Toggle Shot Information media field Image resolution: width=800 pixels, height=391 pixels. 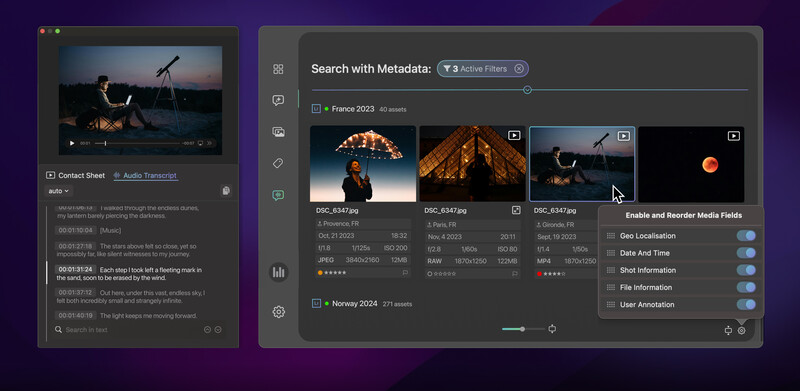746,270
